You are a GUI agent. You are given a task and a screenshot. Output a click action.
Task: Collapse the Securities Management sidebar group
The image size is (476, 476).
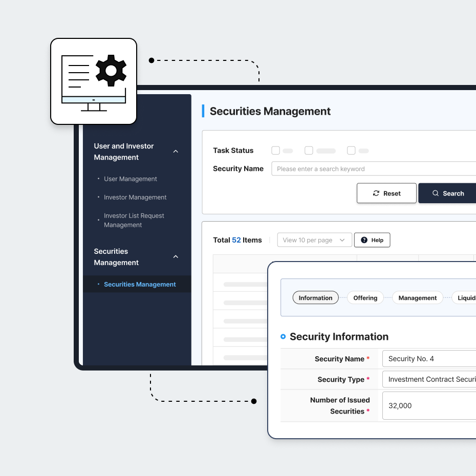click(x=176, y=257)
